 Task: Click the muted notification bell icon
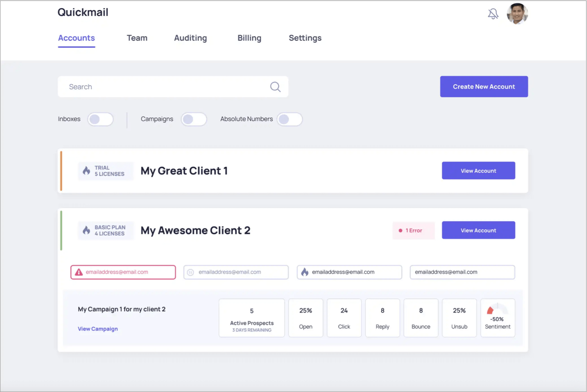point(493,13)
